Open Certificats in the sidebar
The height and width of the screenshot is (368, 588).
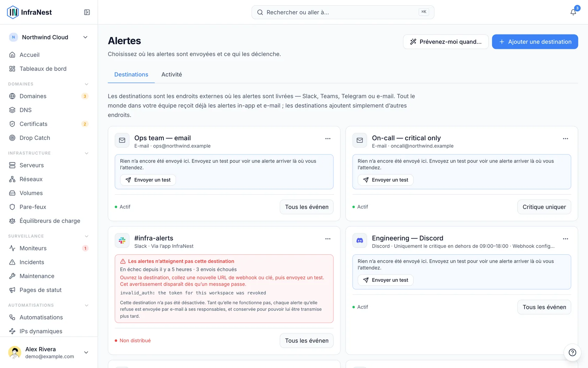(49, 124)
